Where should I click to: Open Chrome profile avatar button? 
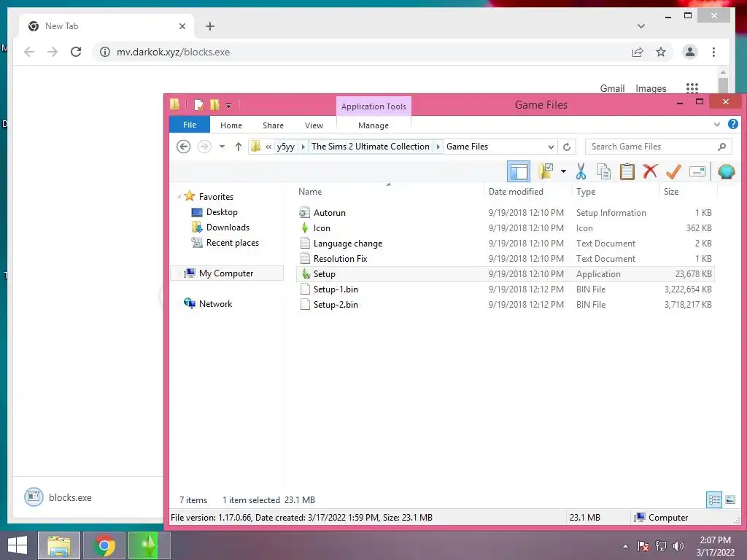(690, 52)
